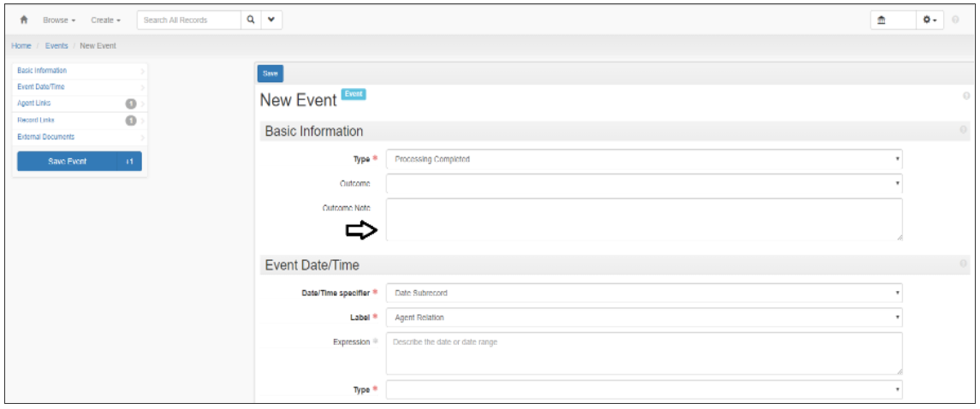Expand search options dropdown arrow
This screenshot has width=980, height=409.
271,20
